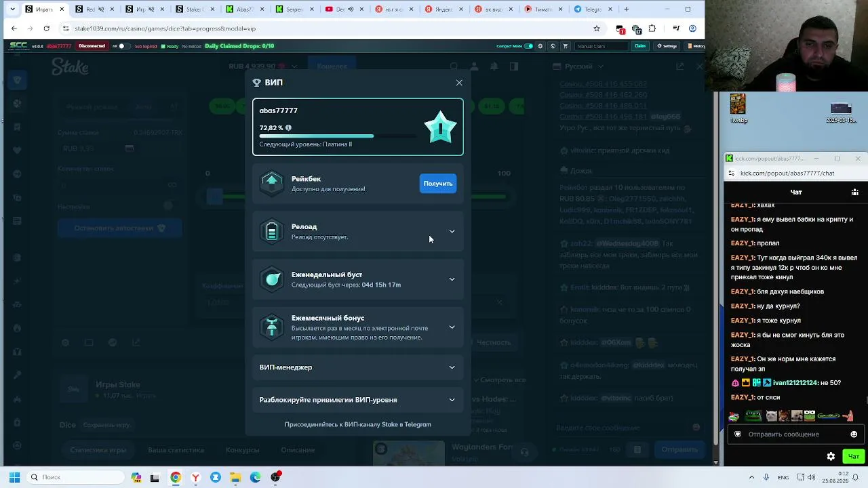The width and height of the screenshot is (868, 488).
Task: Open the Русский chat language dropdown
Action: [x=578, y=66]
